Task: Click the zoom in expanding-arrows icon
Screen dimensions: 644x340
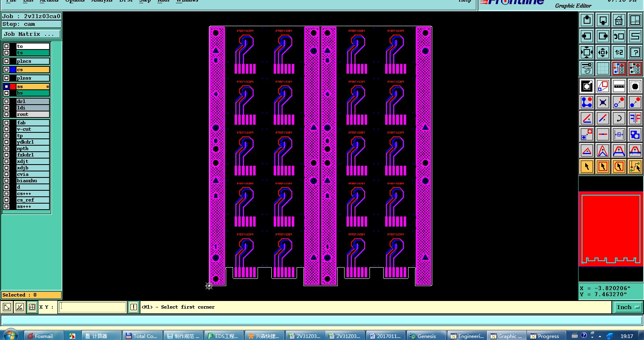Action: [x=587, y=52]
